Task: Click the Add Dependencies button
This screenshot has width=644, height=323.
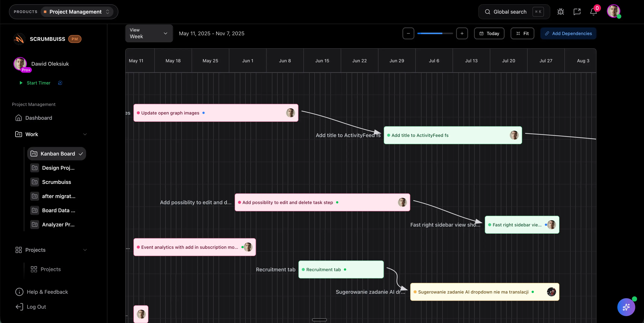Action: pyautogui.click(x=568, y=33)
